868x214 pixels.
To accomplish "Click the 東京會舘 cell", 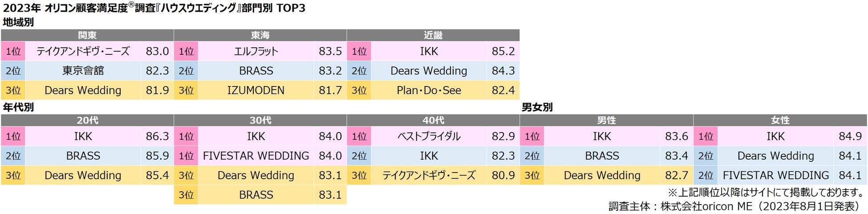I will (x=83, y=70).
